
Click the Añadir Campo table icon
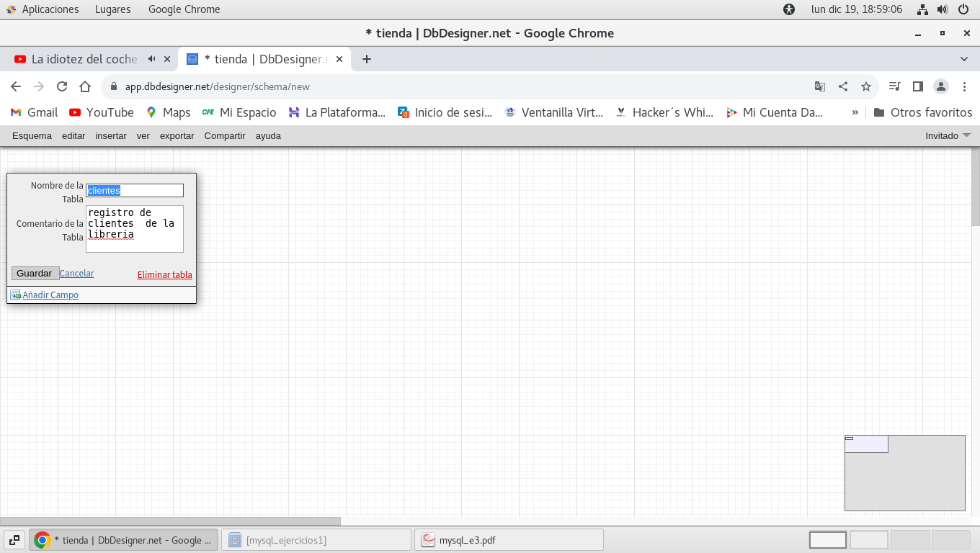tap(15, 295)
